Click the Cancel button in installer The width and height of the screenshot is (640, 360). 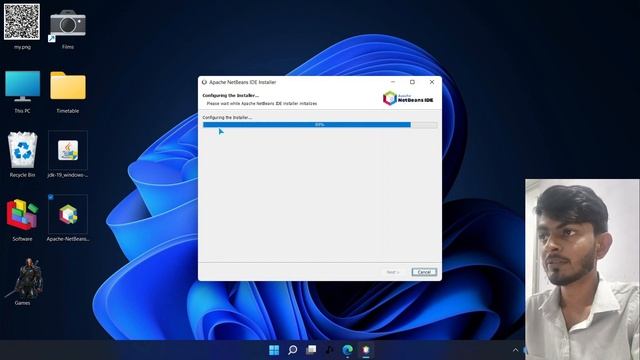coord(424,272)
